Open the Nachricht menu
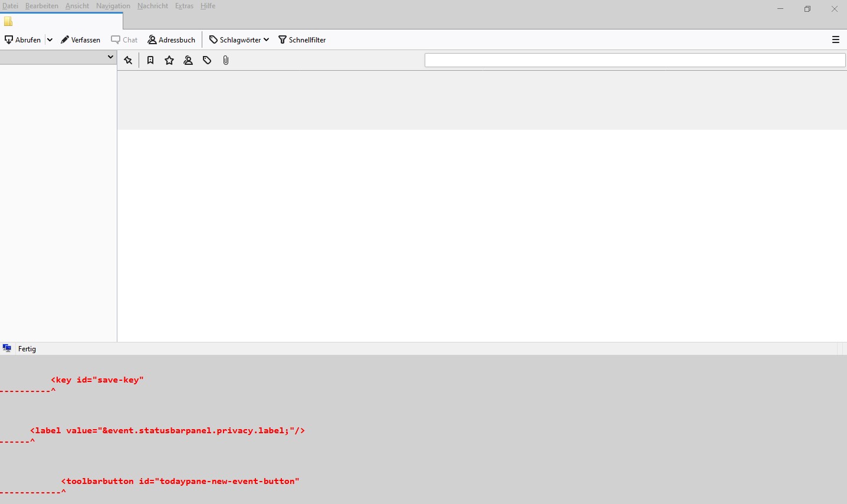 (x=153, y=6)
